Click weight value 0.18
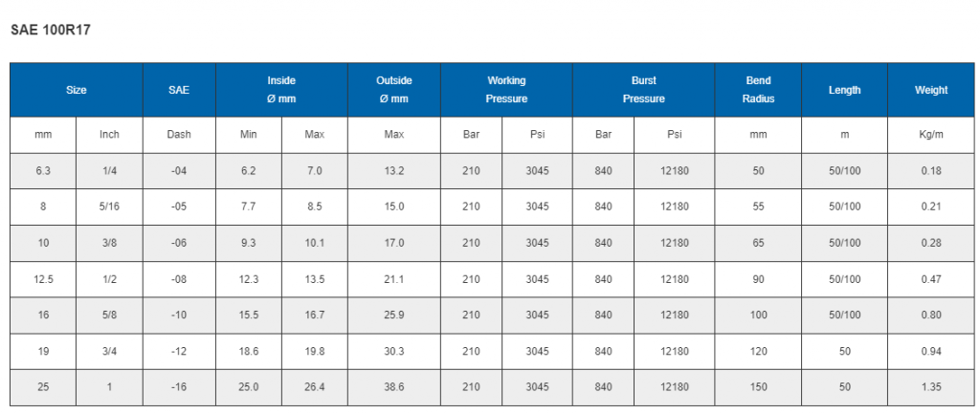This screenshot has height=414, width=980. (x=931, y=170)
